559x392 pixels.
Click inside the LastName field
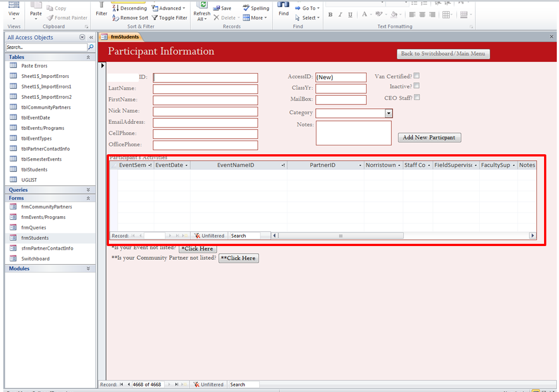click(205, 88)
